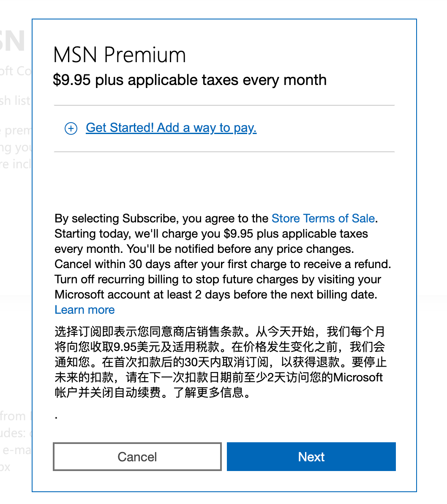Click the MSN Premium dialog title

[120, 55]
